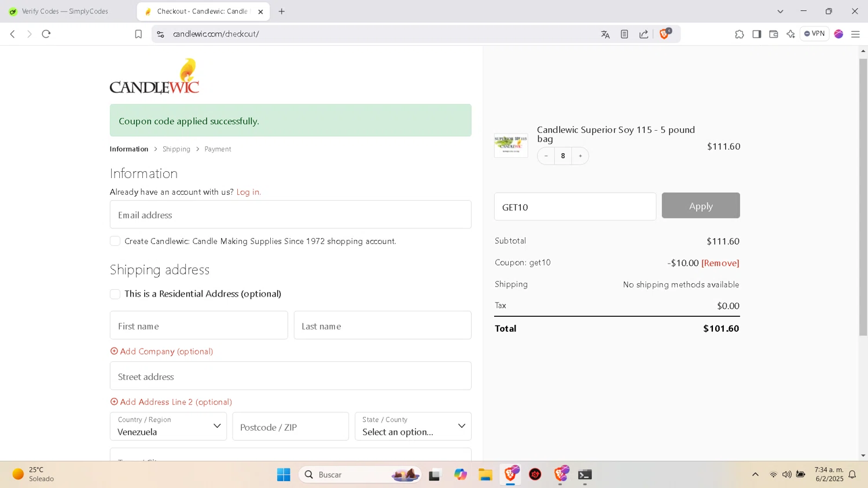Viewport: 868px width, 488px height.
Task: Open Leo AI assistant icon
Action: point(790,34)
